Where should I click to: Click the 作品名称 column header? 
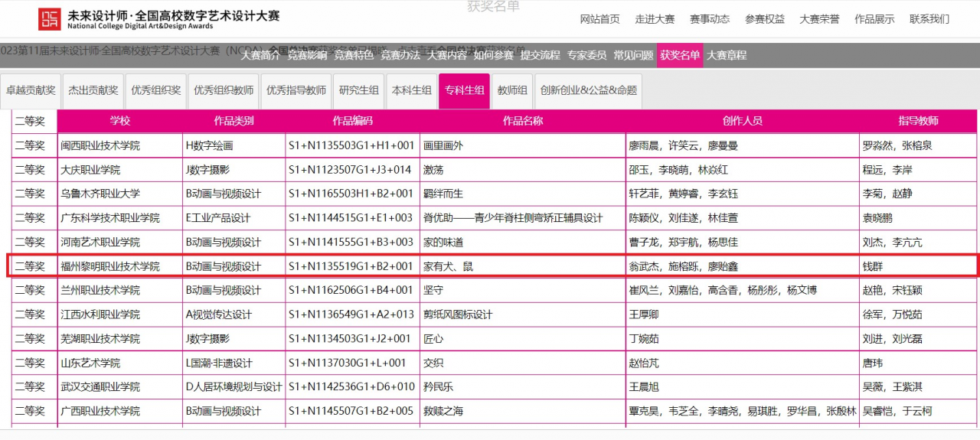[522, 121]
